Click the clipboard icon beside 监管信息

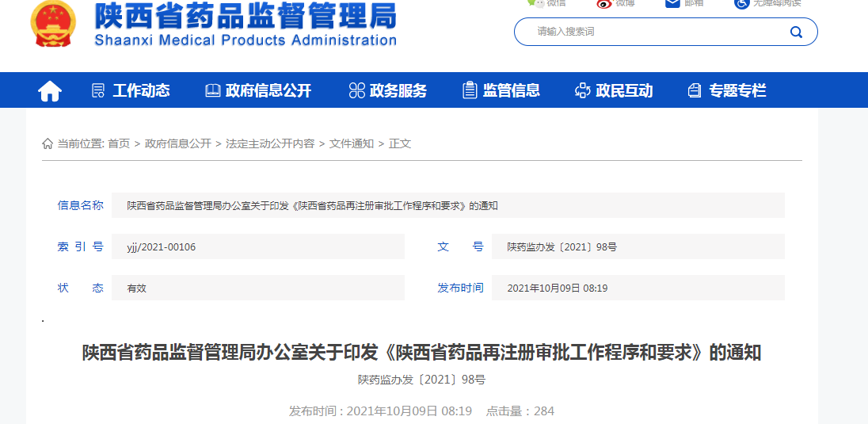click(x=470, y=90)
